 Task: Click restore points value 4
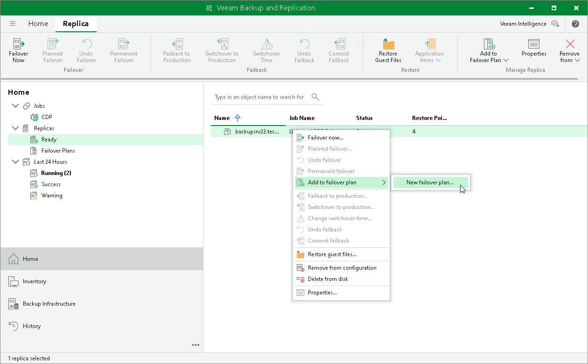[414, 132]
